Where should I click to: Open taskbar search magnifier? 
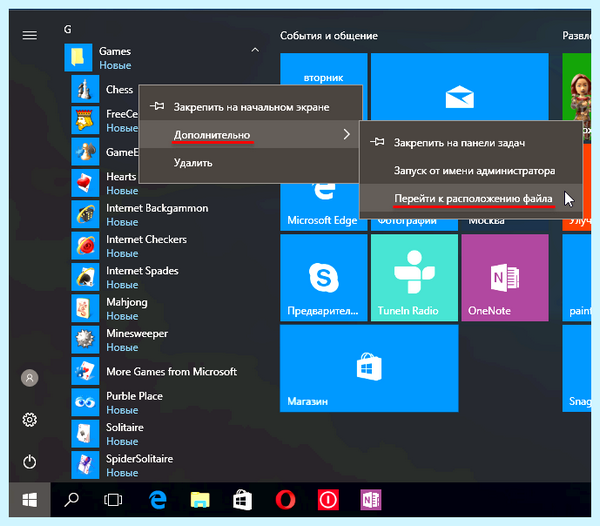tap(72, 500)
